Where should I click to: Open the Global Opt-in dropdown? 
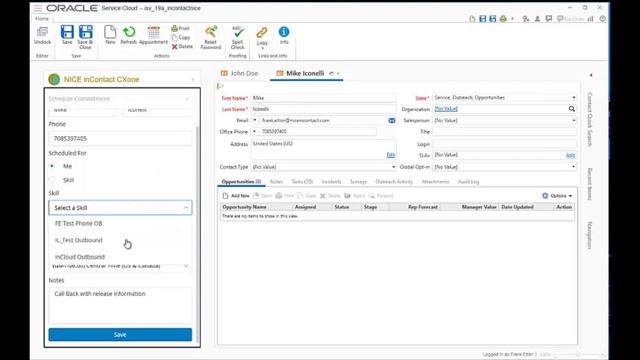point(573,167)
